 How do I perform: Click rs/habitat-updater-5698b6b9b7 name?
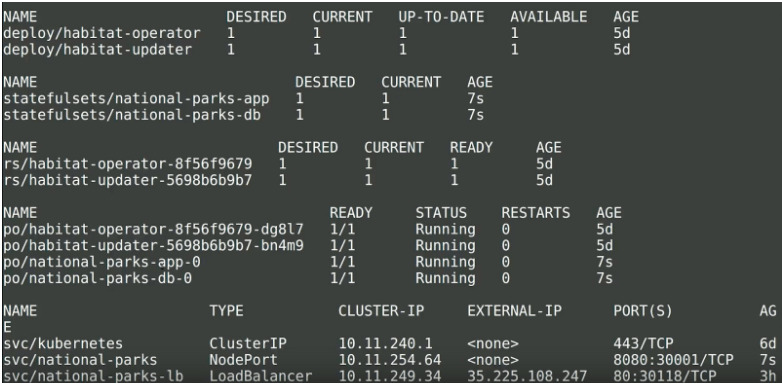[128, 181]
